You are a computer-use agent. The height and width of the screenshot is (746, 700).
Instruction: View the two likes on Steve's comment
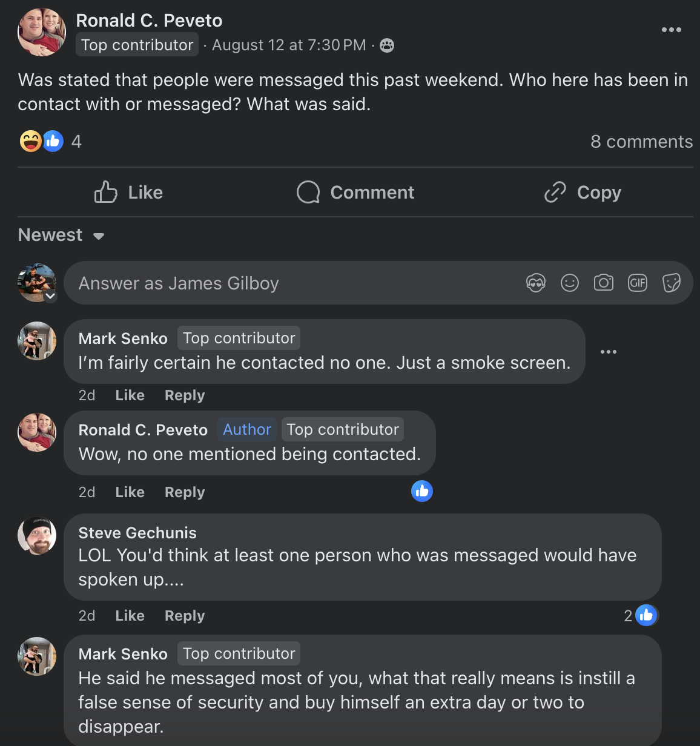(641, 616)
